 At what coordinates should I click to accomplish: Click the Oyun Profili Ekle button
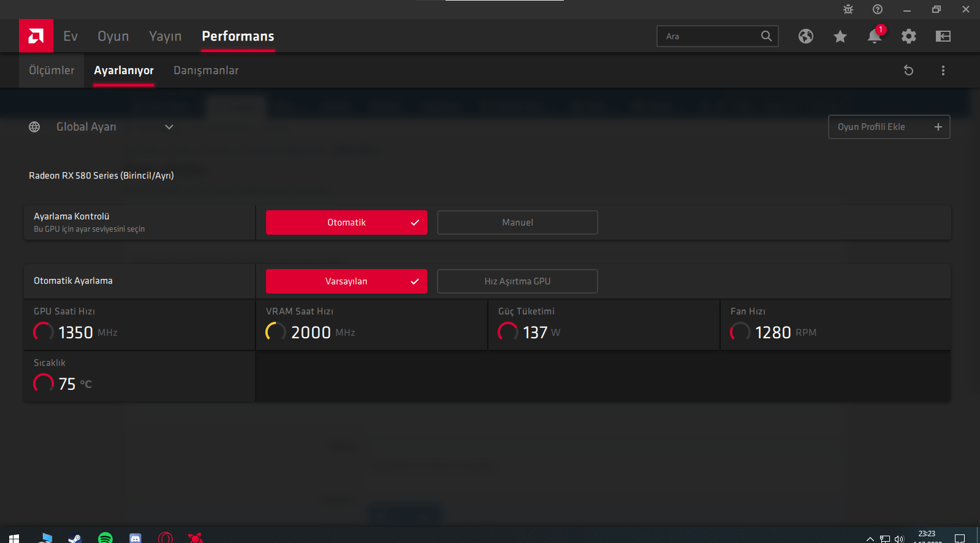click(x=889, y=127)
